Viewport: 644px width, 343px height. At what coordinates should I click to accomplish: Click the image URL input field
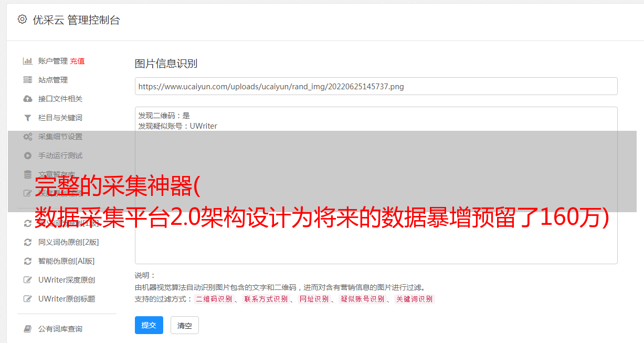[376, 86]
